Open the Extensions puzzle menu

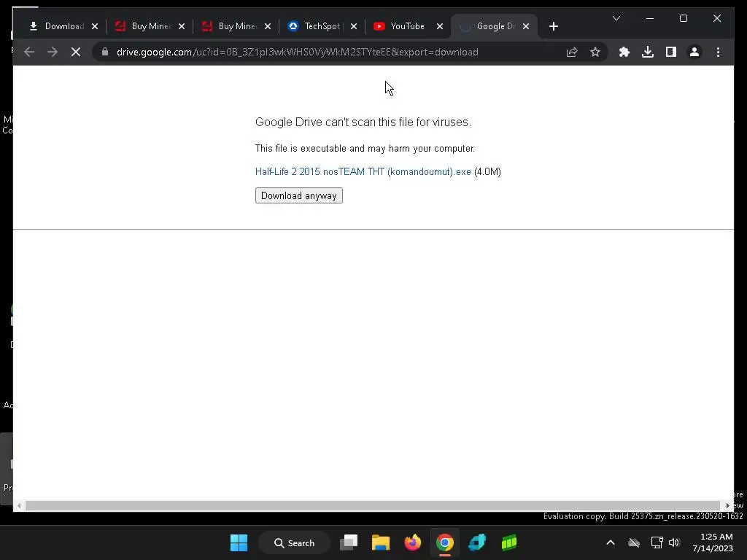pyautogui.click(x=624, y=52)
